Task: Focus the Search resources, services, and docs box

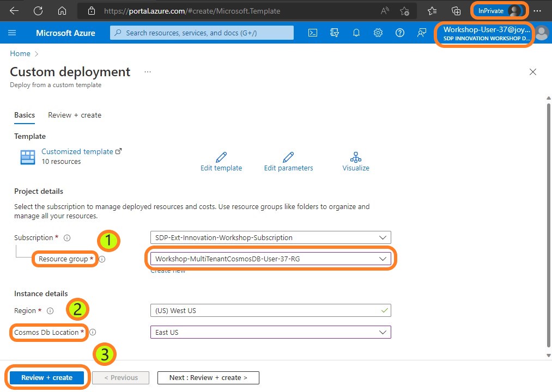Action: click(202, 33)
